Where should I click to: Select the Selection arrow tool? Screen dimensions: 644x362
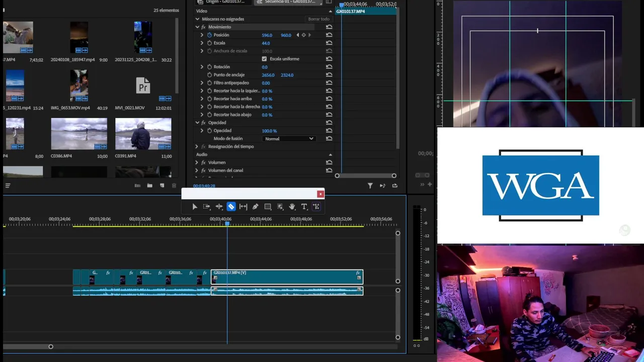195,207
